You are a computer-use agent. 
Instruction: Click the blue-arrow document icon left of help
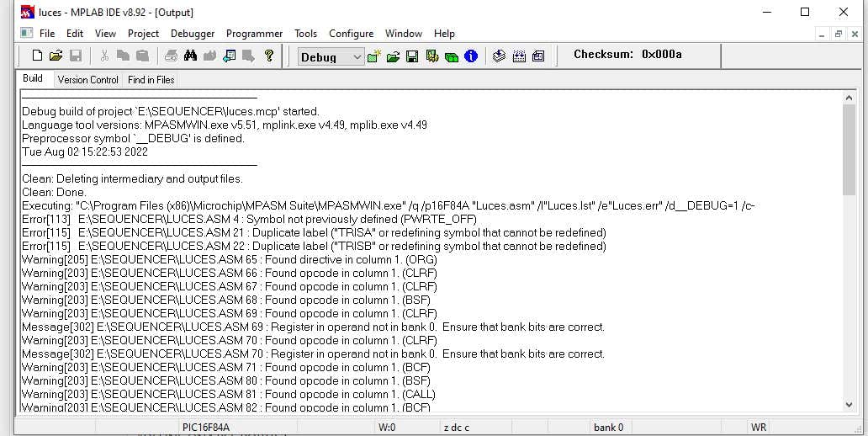[229, 56]
